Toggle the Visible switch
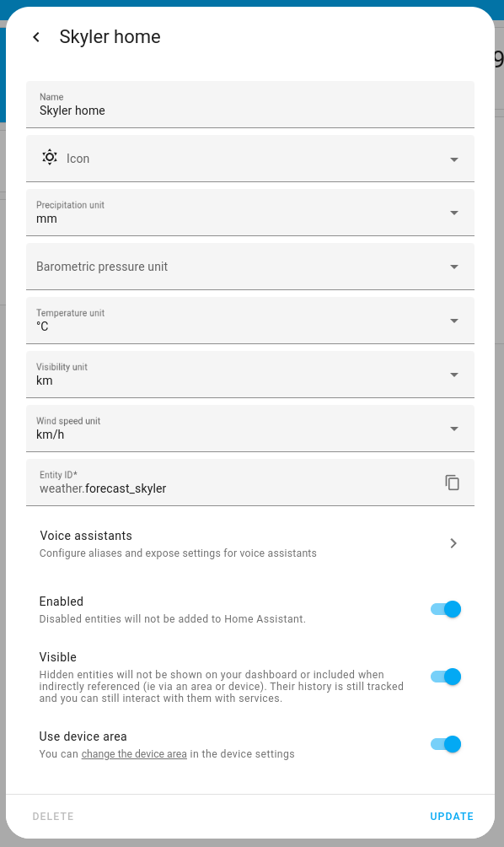Viewport: 504px width, 847px height. pos(446,677)
